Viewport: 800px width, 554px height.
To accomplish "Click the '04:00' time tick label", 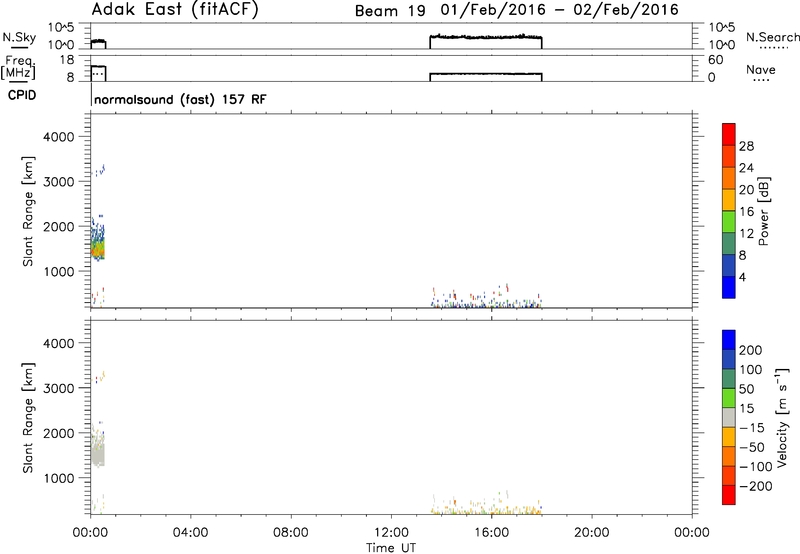I will tap(190, 533).
